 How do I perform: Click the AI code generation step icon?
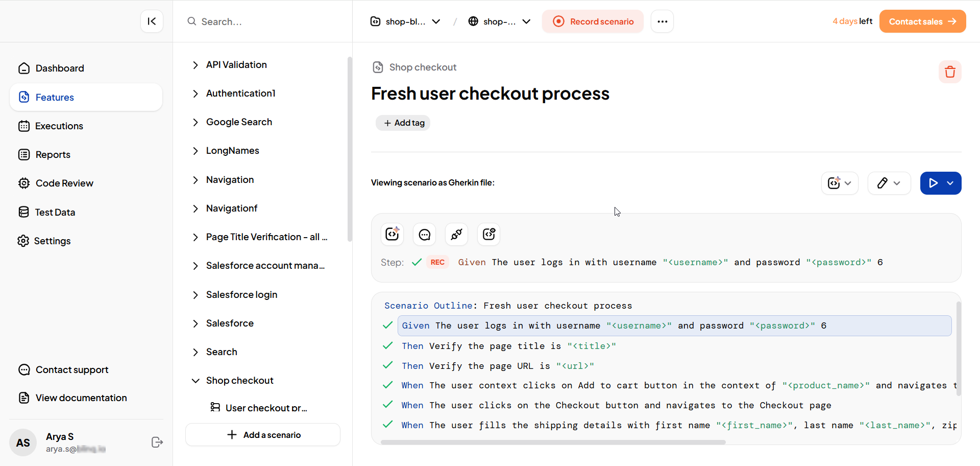point(392,234)
